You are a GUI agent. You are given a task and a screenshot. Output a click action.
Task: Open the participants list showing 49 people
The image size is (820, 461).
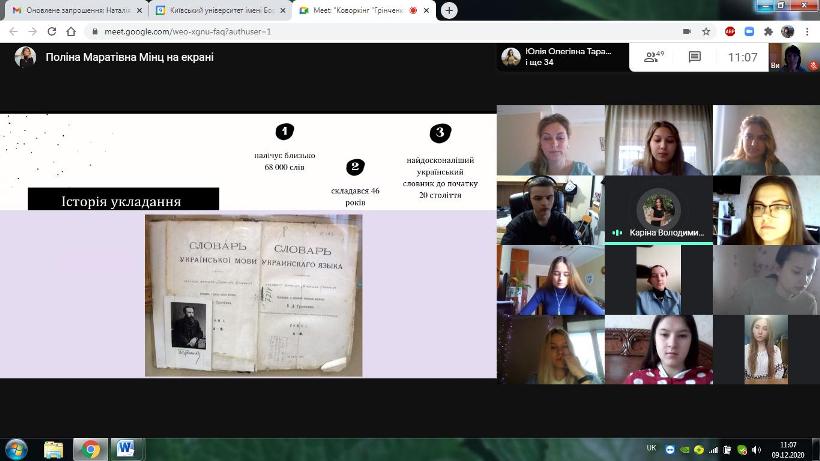tap(653, 56)
